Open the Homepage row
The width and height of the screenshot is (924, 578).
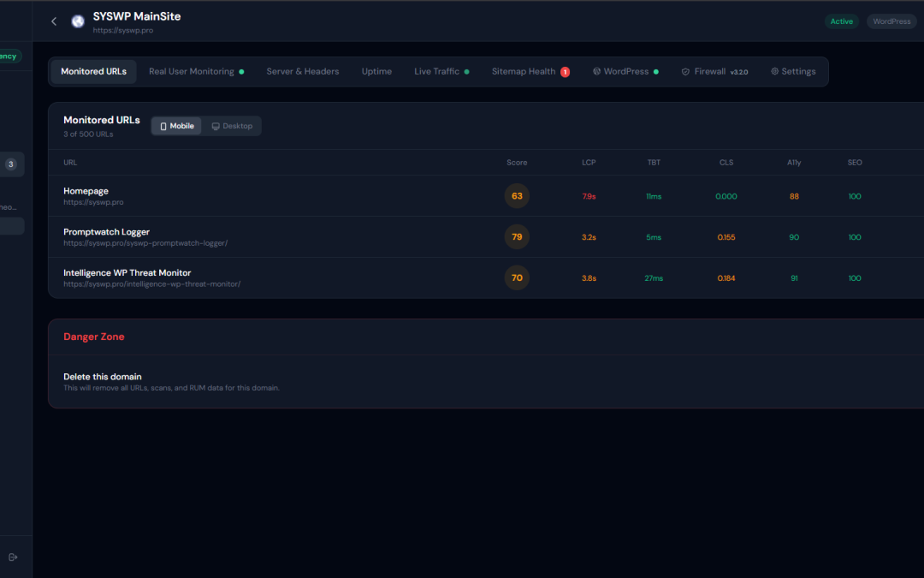point(486,196)
